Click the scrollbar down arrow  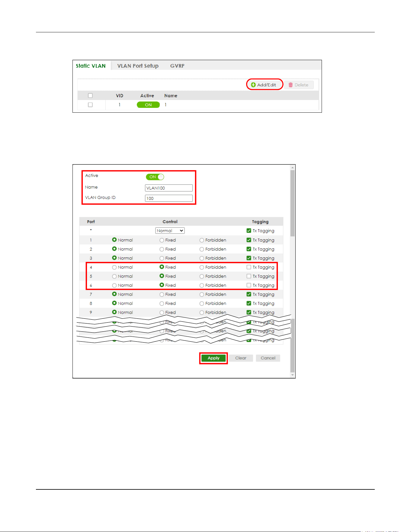click(292, 375)
